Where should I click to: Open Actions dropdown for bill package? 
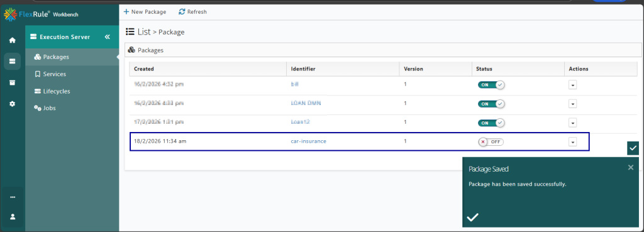(572, 85)
